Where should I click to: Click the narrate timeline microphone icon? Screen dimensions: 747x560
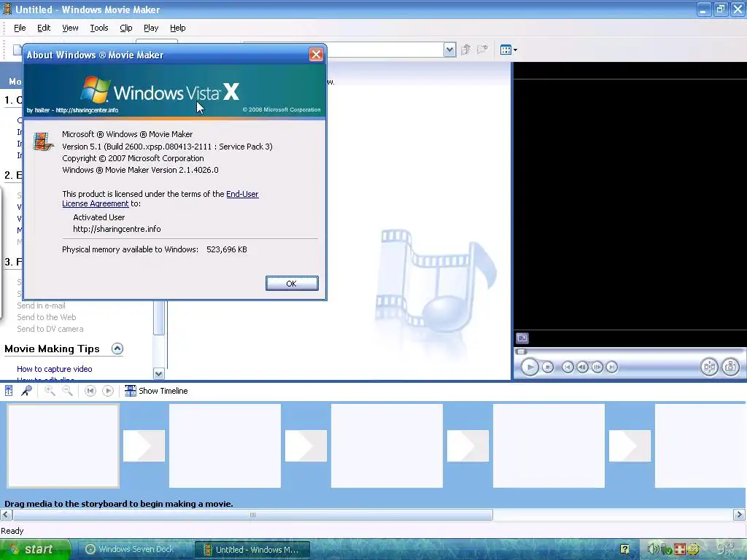[27, 391]
